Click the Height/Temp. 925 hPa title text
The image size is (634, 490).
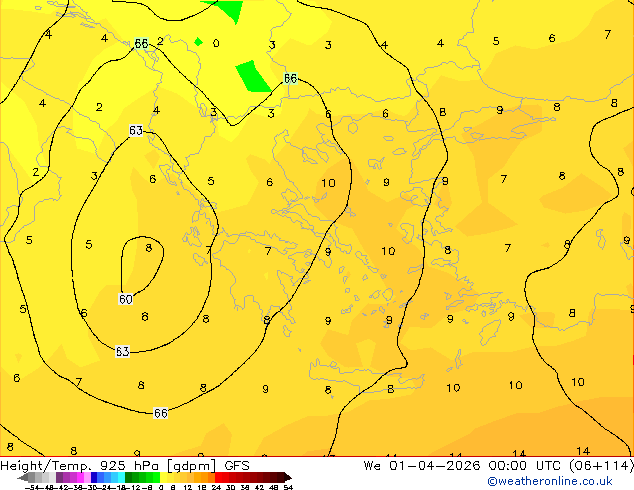(x=82, y=466)
